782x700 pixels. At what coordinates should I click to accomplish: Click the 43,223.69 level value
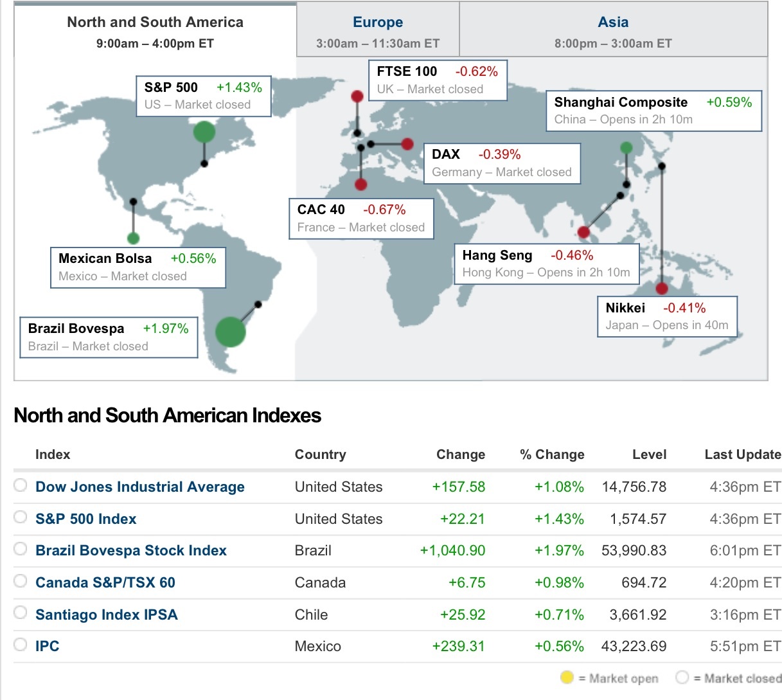coord(634,646)
